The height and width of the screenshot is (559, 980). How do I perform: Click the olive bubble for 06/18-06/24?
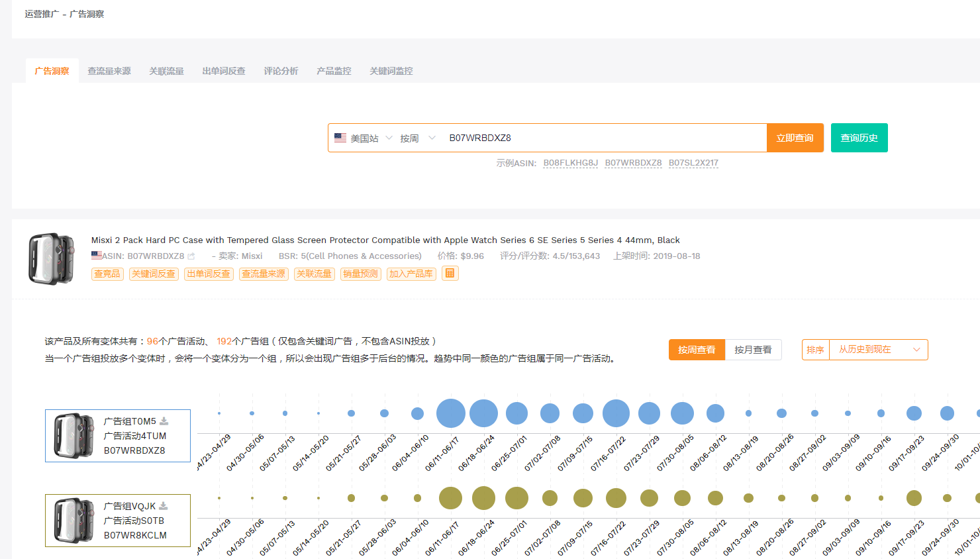click(483, 498)
